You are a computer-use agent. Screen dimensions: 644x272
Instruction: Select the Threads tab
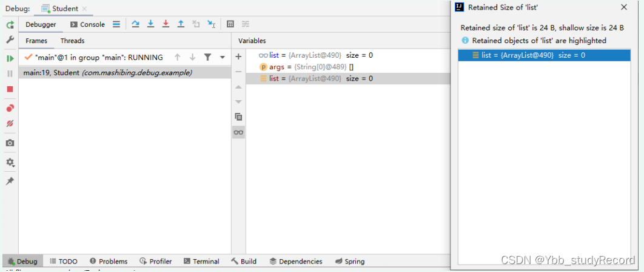pos(72,41)
